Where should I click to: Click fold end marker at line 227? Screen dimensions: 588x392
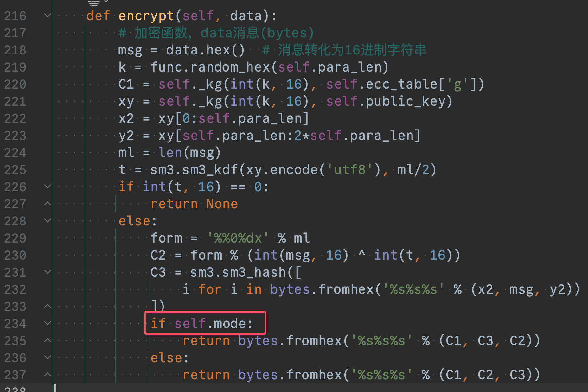[48, 203]
